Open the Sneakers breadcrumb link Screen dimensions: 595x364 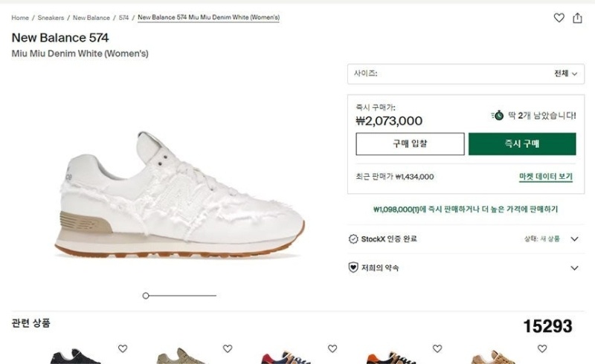point(51,18)
